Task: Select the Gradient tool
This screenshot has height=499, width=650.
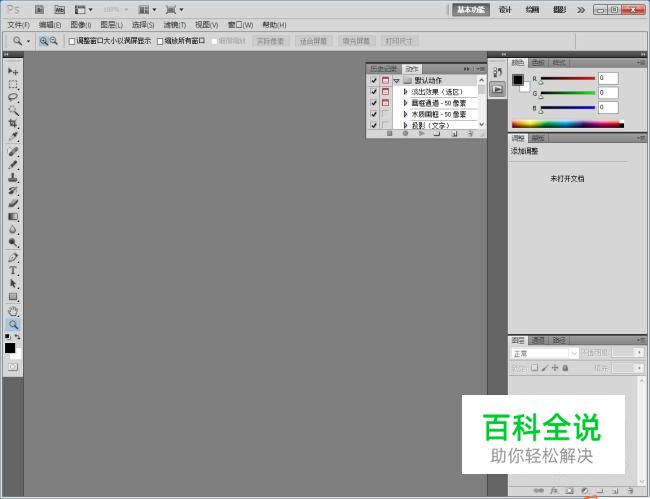Action: 12,216
